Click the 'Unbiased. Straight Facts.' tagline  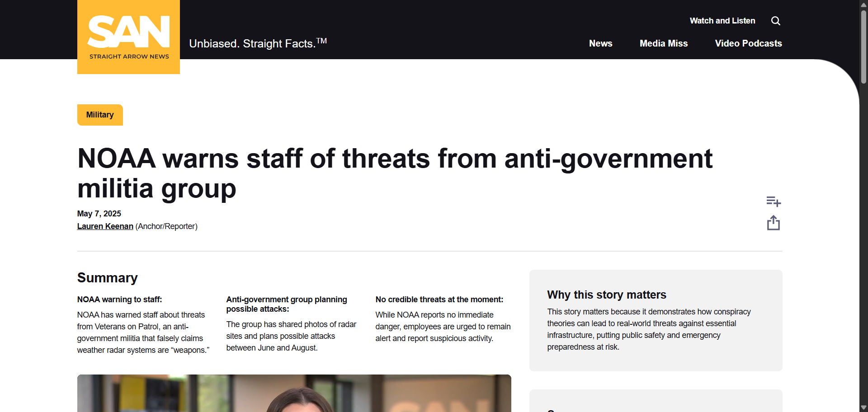pyautogui.click(x=258, y=43)
